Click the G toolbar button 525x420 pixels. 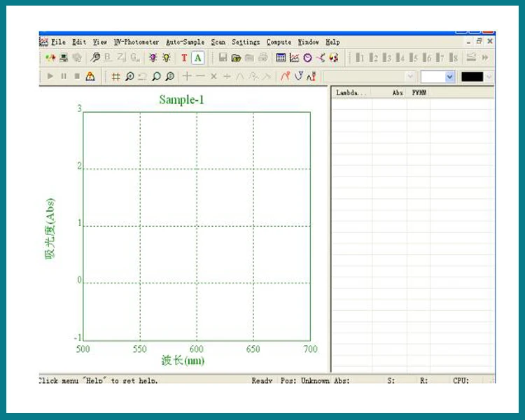(x=135, y=57)
